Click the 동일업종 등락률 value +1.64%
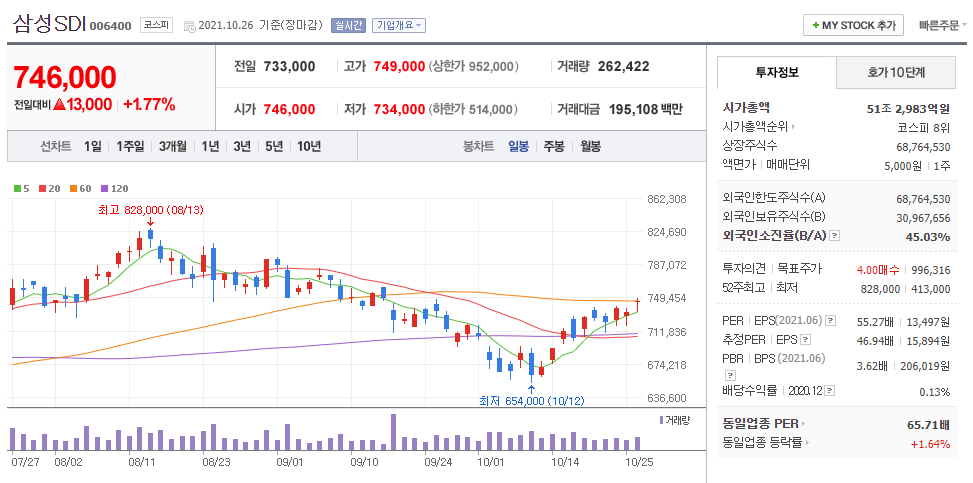The height and width of the screenshot is (483, 973). [930, 443]
